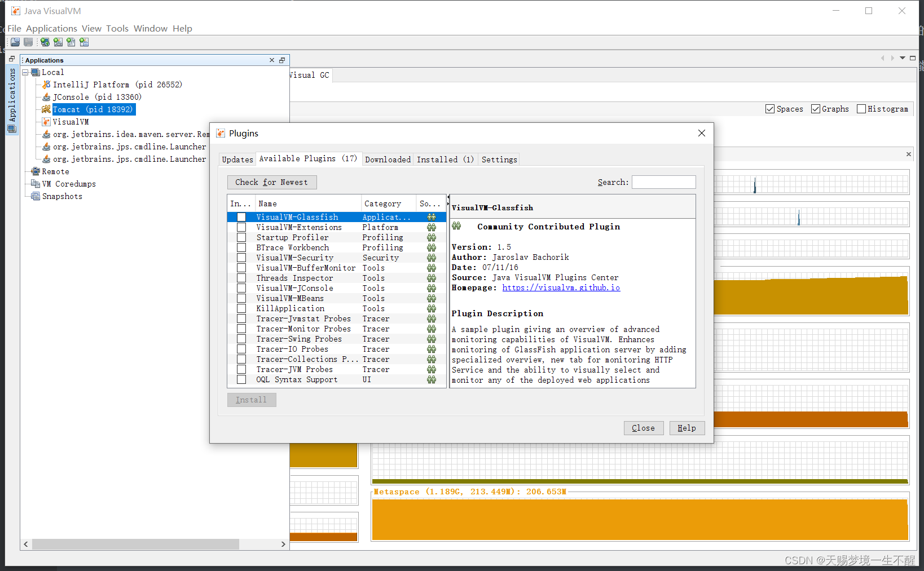Select the Visual GC tab
This screenshot has height=571, width=924.
point(310,75)
